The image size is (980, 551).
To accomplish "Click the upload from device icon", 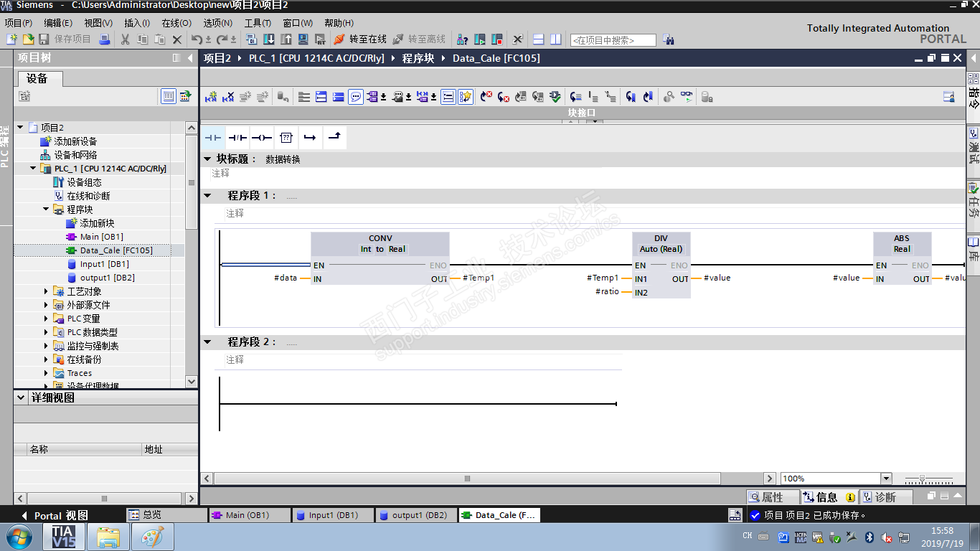I will tap(286, 39).
